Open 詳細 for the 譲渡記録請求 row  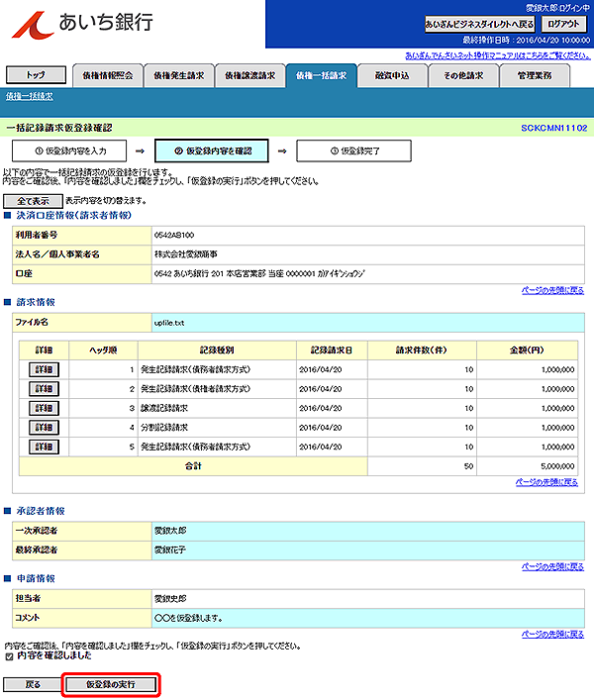point(44,408)
